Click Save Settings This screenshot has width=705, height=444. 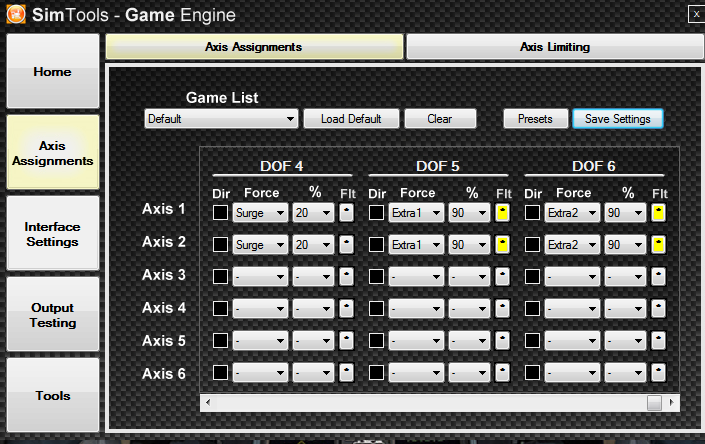(x=618, y=119)
